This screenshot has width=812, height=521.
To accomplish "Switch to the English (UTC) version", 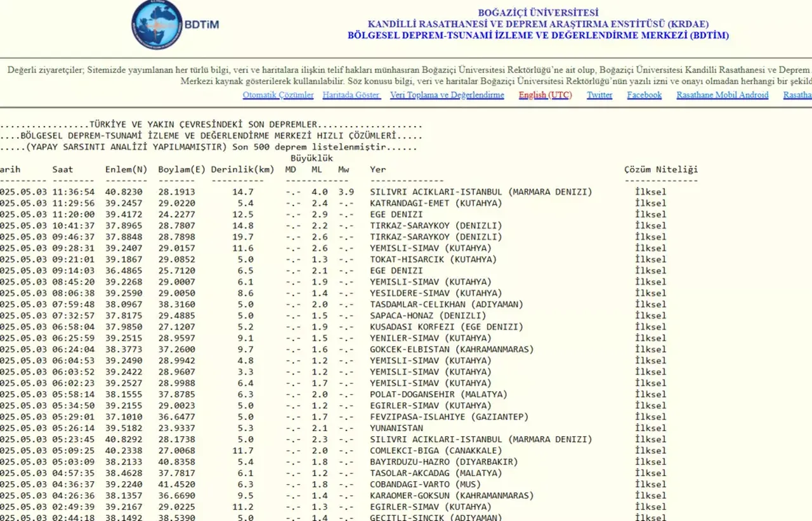I will (544, 95).
